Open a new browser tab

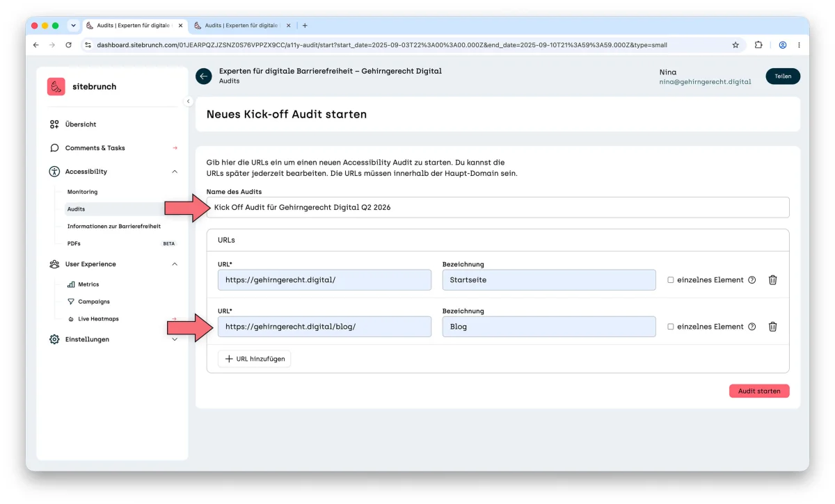pyautogui.click(x=305, y=26)
